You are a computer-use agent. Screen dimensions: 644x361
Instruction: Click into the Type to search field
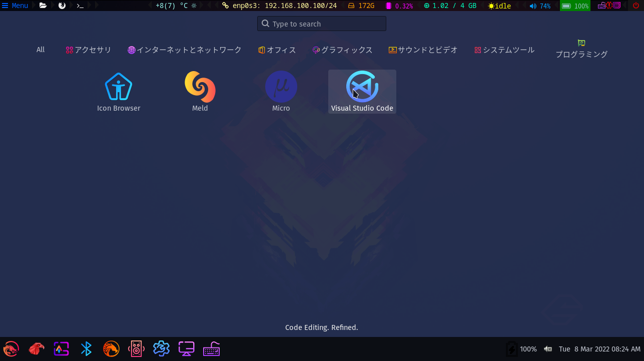(322, 24)
